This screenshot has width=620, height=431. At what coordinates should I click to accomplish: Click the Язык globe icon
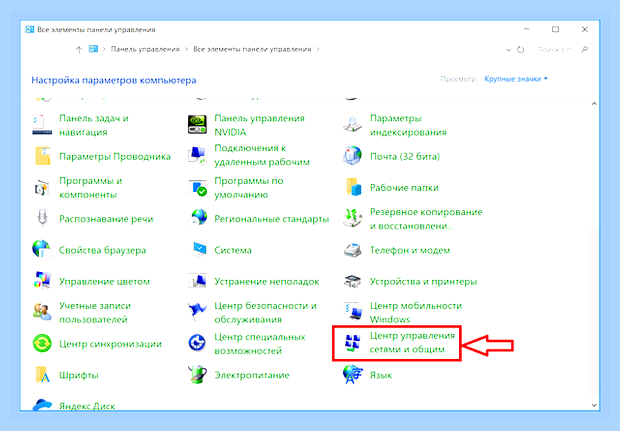pyautogui.click(x=352, y=374)
